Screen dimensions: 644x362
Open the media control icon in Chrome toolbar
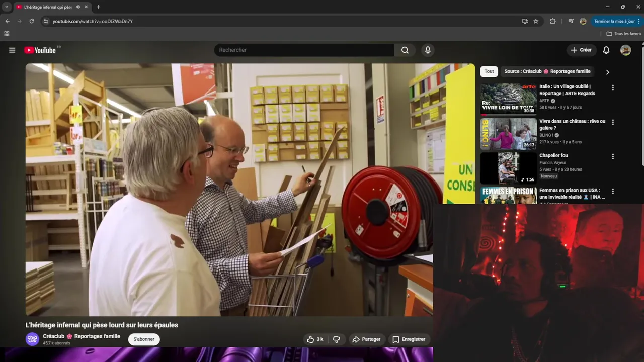coord(571,21)
